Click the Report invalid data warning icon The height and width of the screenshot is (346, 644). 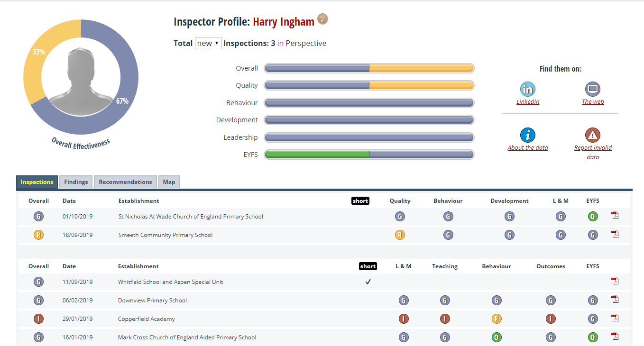(x=592, y=135)
